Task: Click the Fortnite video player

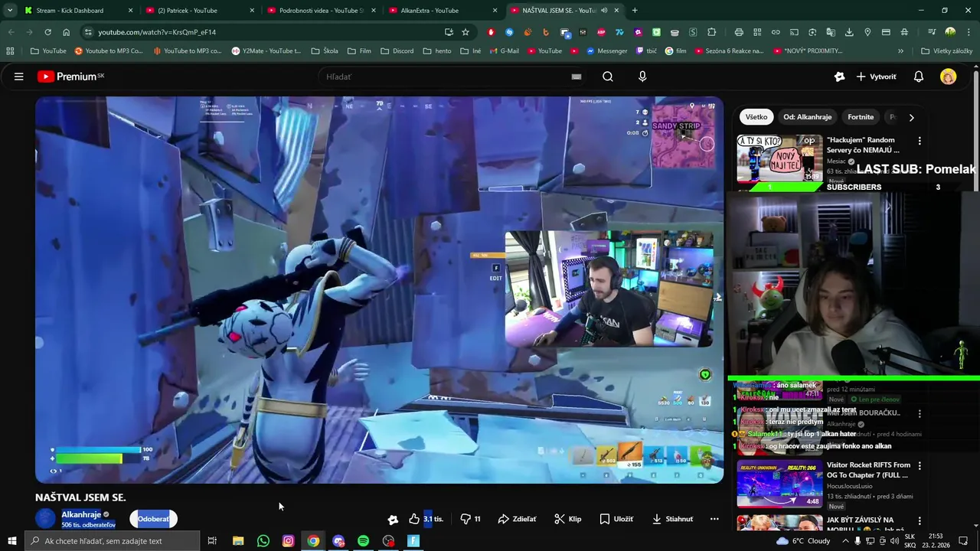Action: [379, 289]
